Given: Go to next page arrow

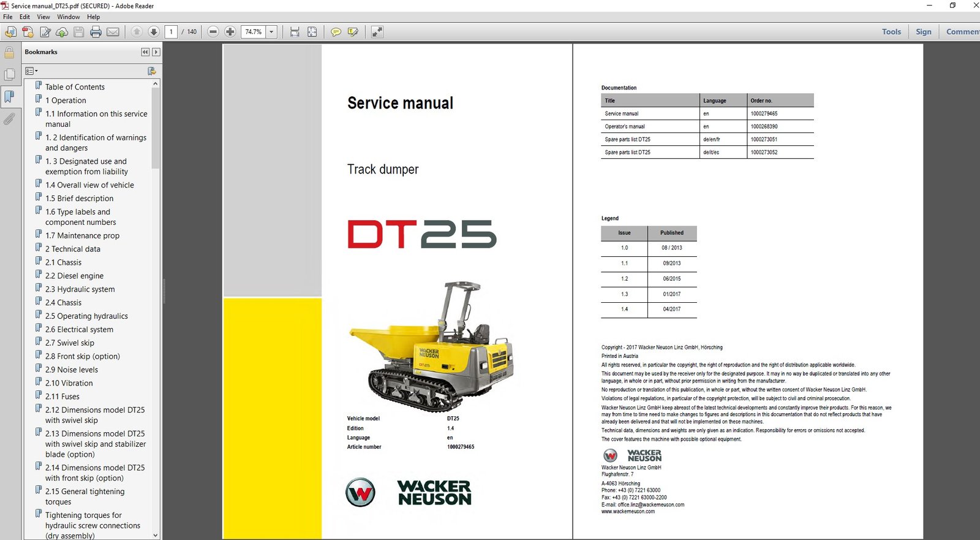Looking at the screenshot, I should click(154, 32).
